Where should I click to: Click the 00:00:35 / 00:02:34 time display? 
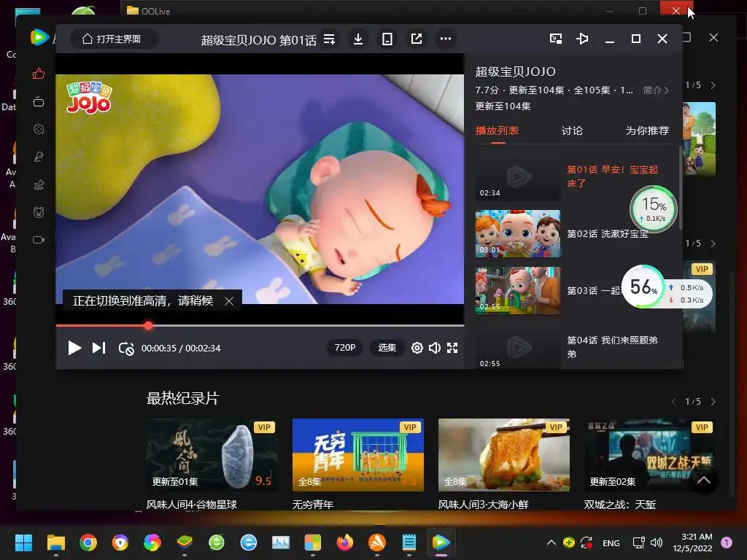(181, 348)
